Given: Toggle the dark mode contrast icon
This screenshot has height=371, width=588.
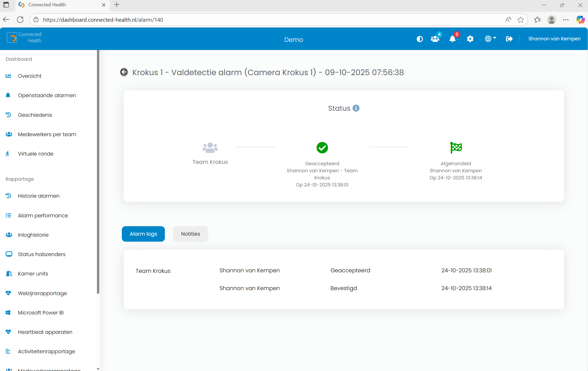Looking at the screenshot, I should (x=420, y=39).
